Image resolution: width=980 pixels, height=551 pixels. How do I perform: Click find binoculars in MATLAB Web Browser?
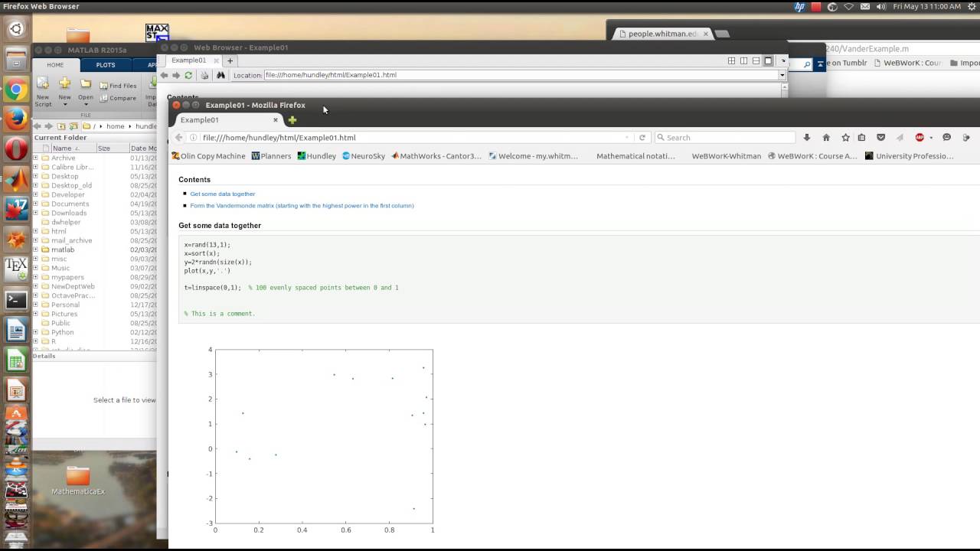pos(220,75)
